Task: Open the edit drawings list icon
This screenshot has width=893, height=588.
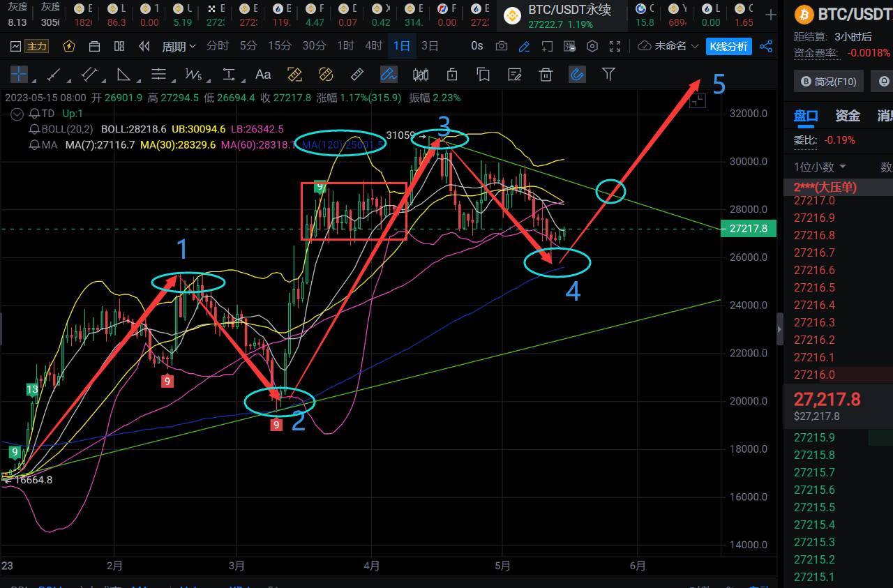Action: pos(515,74)
